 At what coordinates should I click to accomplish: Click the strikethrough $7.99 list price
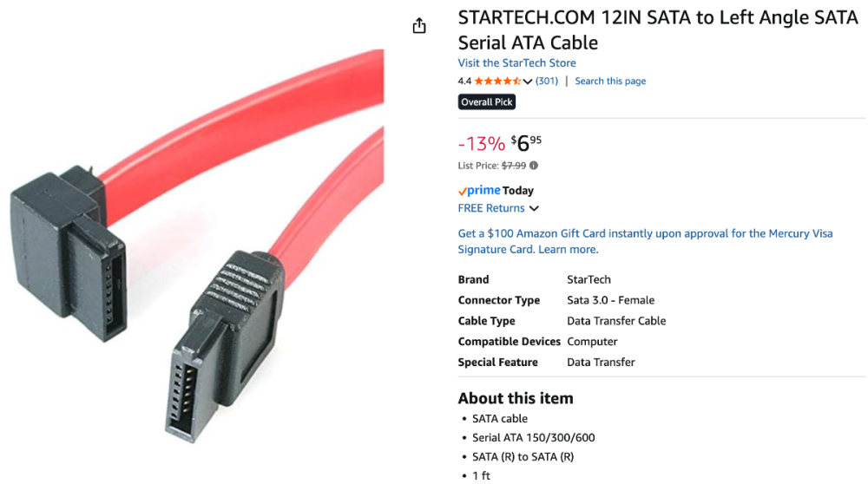[x=514, y=166]
